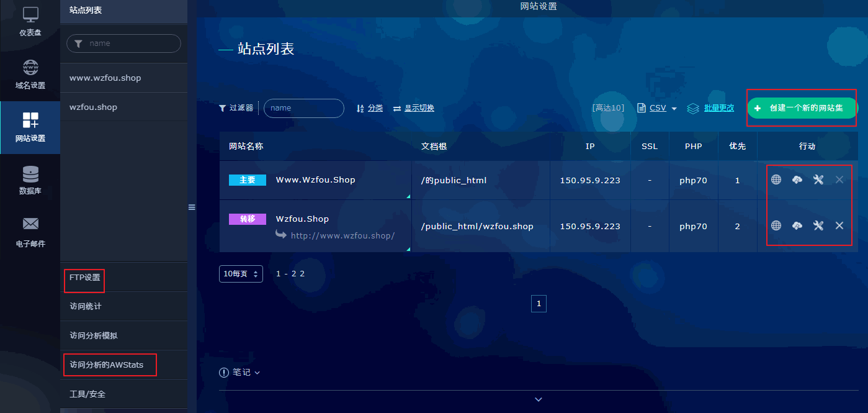Click globe icon in Wzfou.Shop row
This screenshot has width=868, height=413.
[x=776, y=225]
